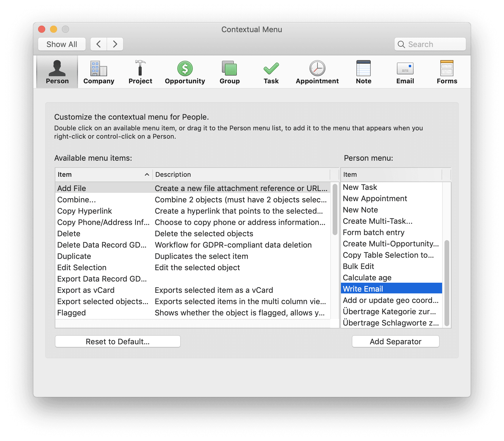
Task: Minimize the Contextual Menu window
Action: [54, 29]
